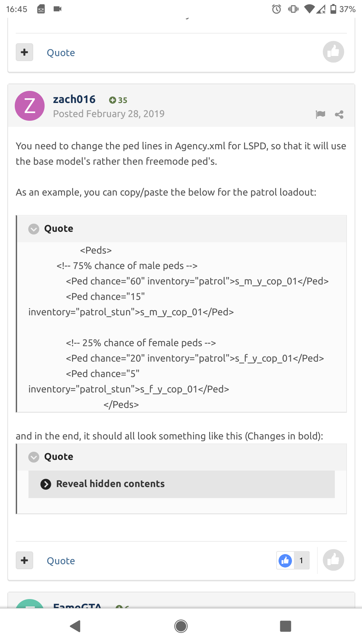Click zach016's reputation score 35
Image resolution: width=362 pixels, height=644 pixels.
(118, 100)
